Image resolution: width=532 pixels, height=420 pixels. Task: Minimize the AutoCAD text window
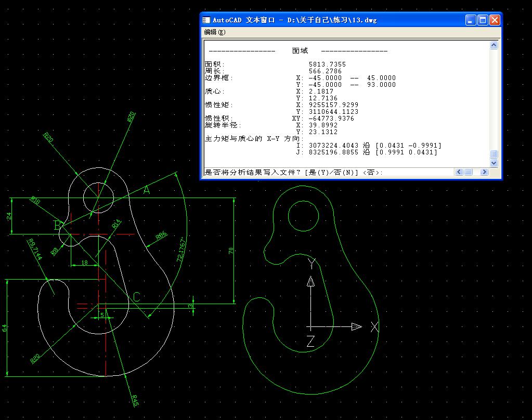point(470,20)
